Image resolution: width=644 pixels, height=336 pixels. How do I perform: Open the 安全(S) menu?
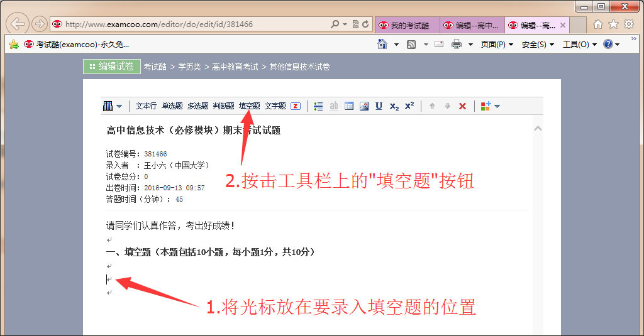pos(538,45)
